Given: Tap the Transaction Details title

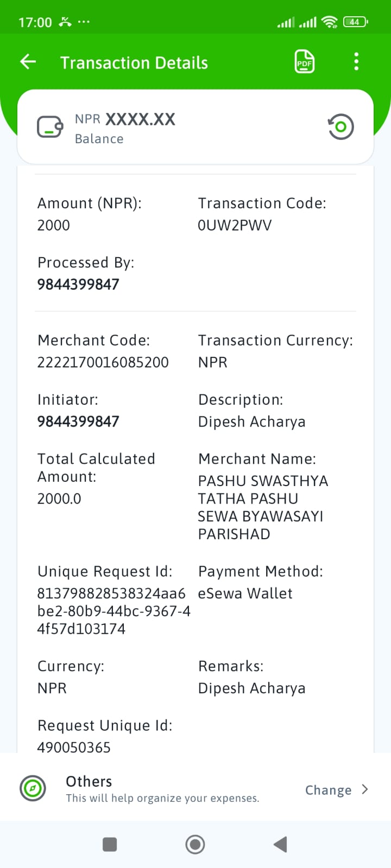Looking at the screenshot, I should [134, 63].
